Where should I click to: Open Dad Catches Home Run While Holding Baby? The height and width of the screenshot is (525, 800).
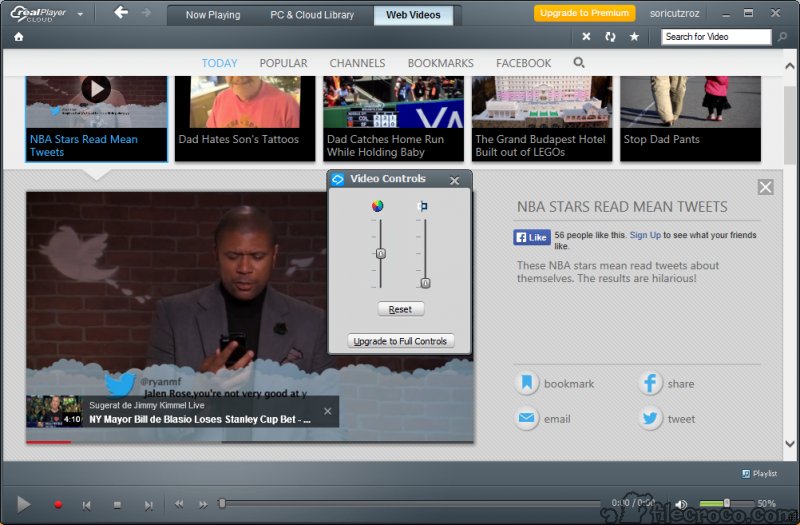tap(393, 118)
